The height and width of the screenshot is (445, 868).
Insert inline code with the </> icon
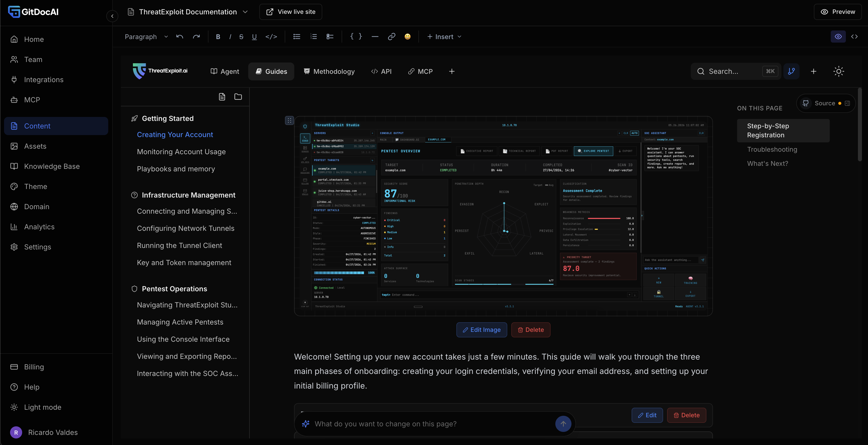point(271,37)
